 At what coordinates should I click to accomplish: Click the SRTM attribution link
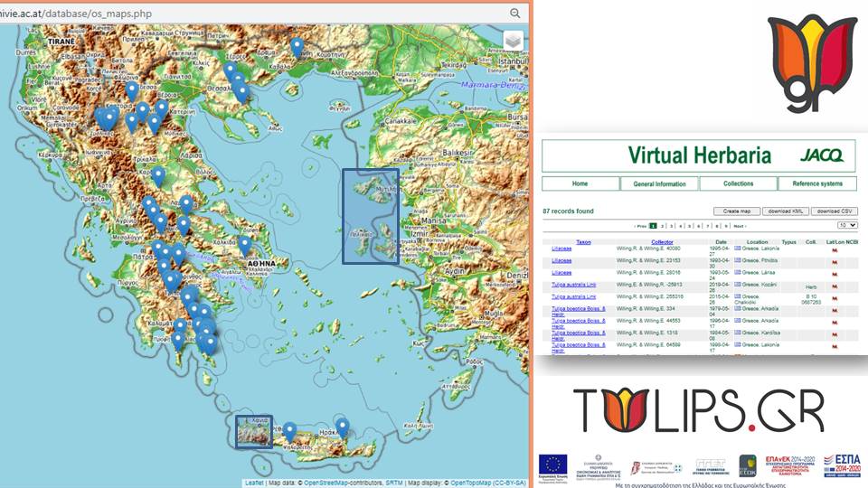394,483
